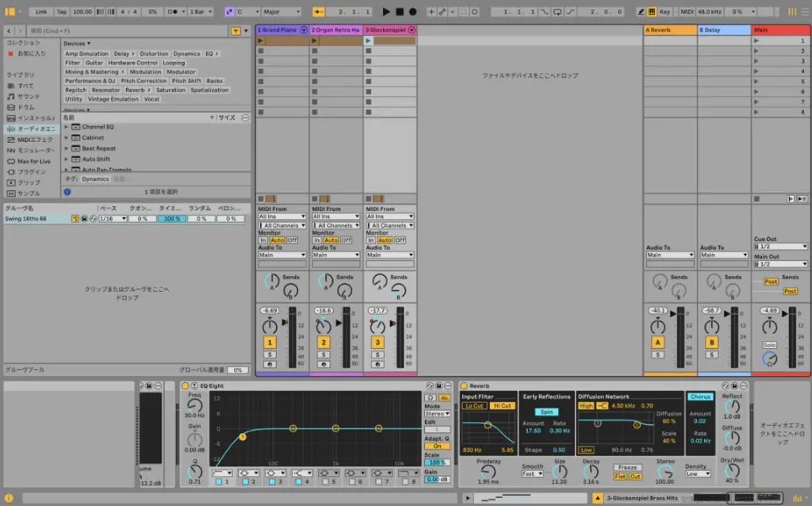Viewport: 812px width, 506px height.
Task: Select the Vintage Emulation tag filter
Action: click(113, 99)
